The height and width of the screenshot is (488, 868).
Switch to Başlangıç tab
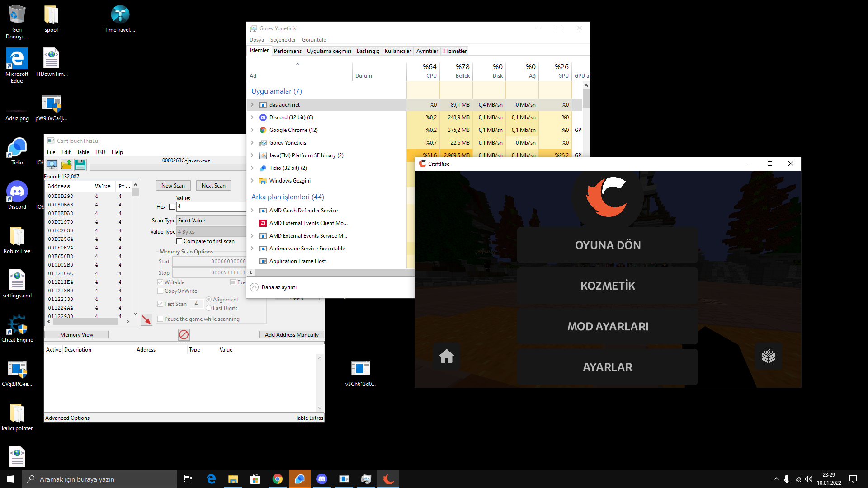pyautogui.click(x=368, y=51)
